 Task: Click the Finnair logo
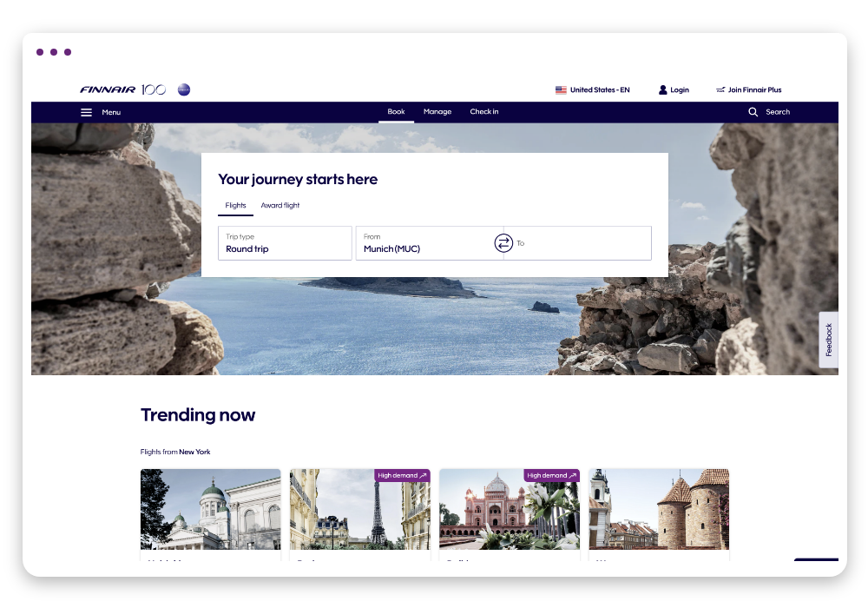click(x=108, y=89)
